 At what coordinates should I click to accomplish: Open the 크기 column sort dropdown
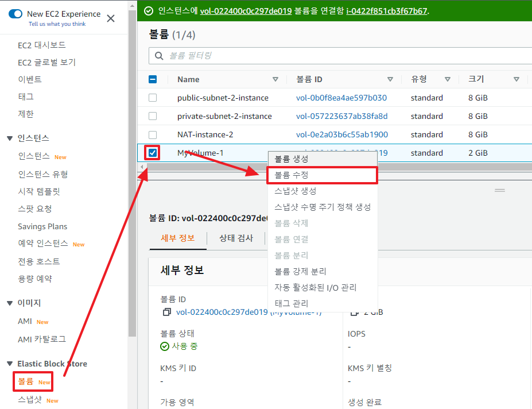[516, 79]
